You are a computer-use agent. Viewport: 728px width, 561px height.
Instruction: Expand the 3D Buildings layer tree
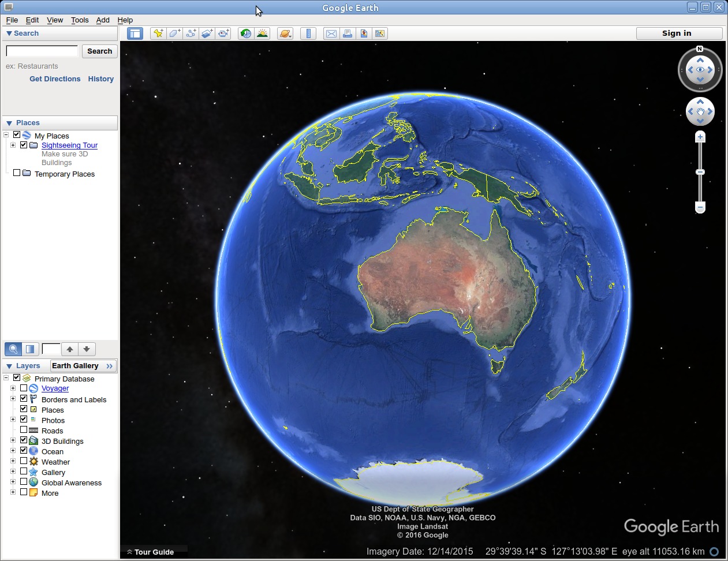[13, 441]
